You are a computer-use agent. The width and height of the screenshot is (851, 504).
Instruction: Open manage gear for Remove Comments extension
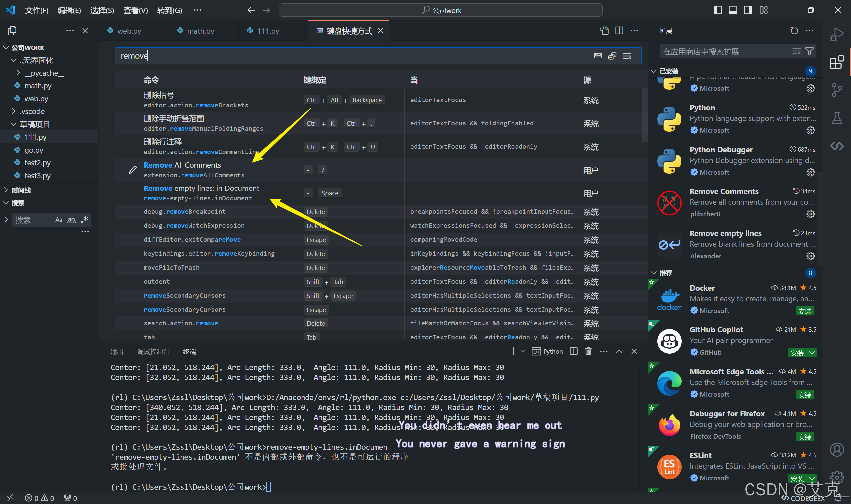pyautogui.click(x=810, y=214)
